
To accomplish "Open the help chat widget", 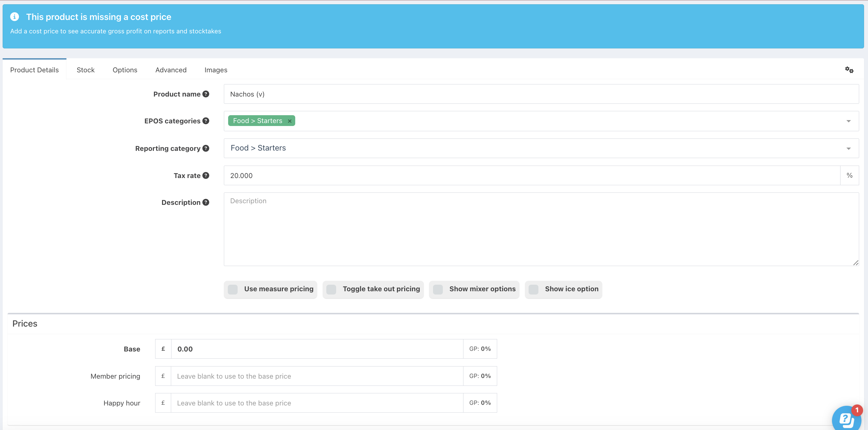I will (846, 418).
